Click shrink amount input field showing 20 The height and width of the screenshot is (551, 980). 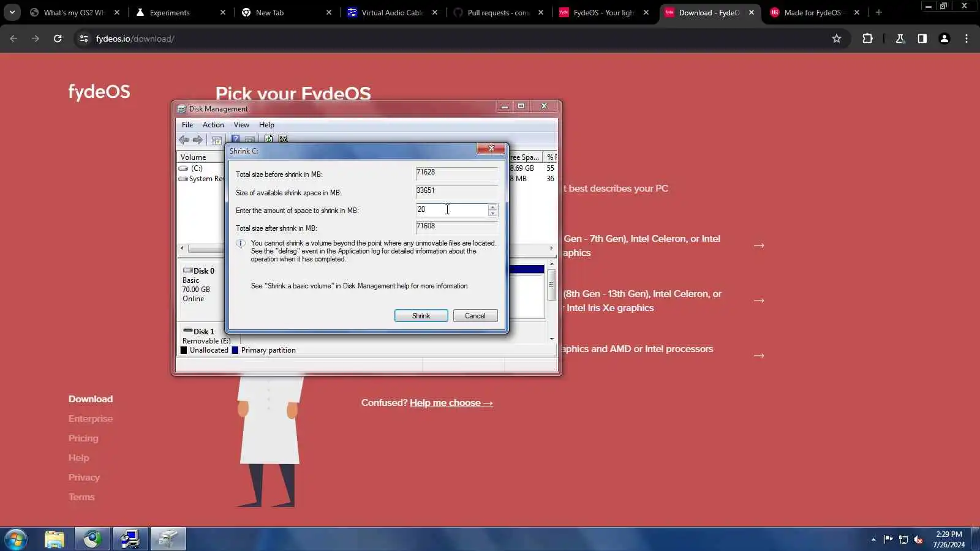coord(451,210)
